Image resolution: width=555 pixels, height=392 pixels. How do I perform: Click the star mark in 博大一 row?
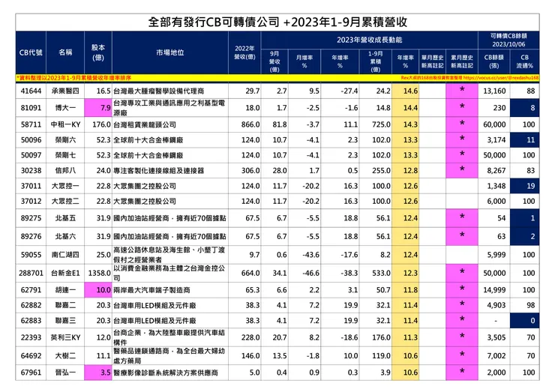click(462, 106)
